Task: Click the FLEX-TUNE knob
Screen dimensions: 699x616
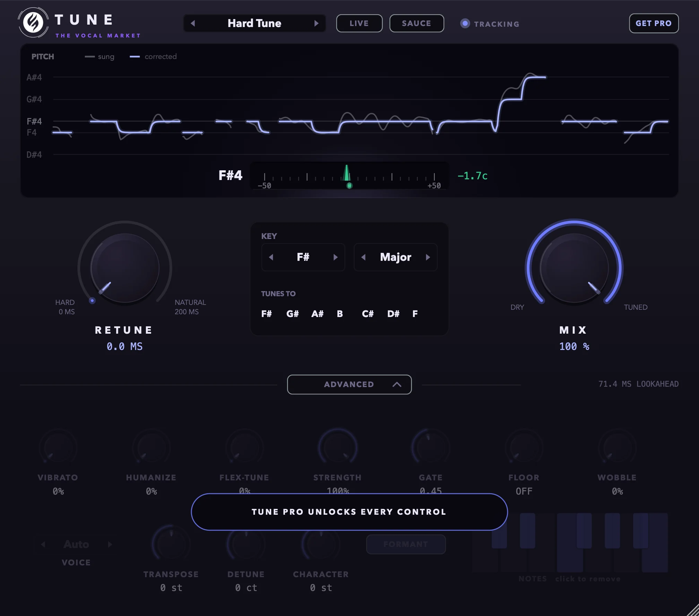Action: pos(244,448)
